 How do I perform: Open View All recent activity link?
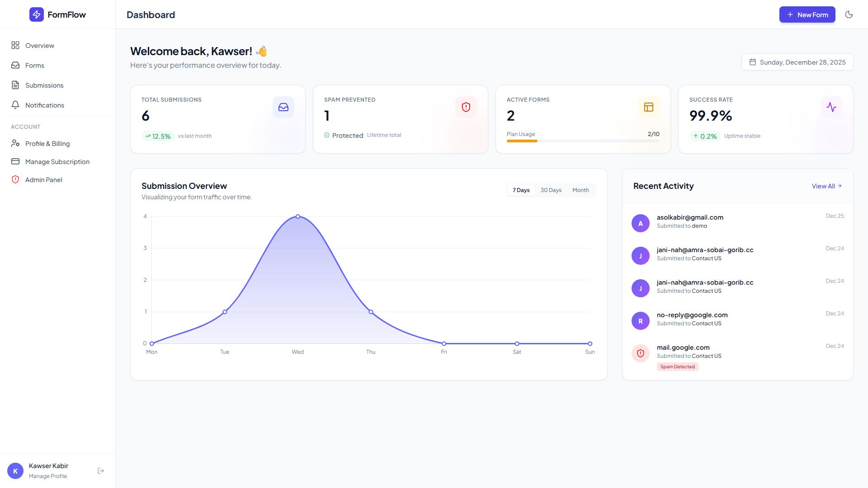tap(826, 186)
